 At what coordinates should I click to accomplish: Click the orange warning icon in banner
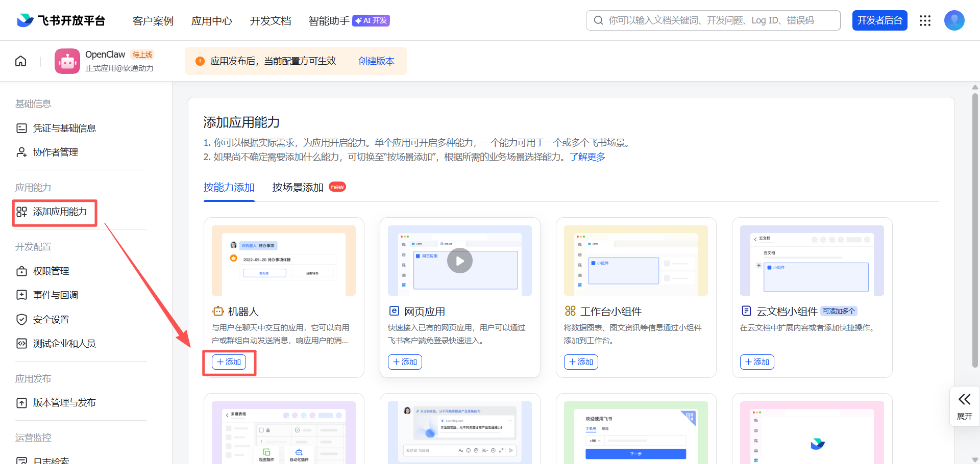(x=200, y=61)
